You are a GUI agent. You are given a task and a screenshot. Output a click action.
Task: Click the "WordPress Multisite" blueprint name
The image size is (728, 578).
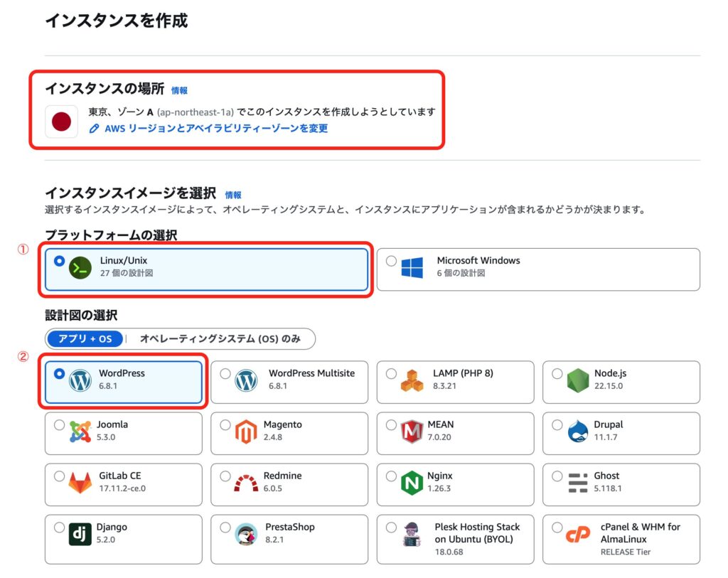click(311, 373)
